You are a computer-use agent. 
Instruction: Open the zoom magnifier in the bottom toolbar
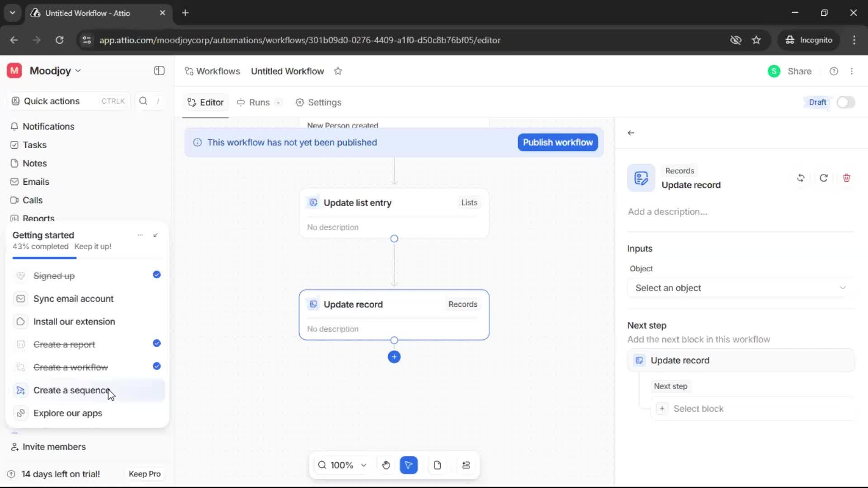(x=321, y=465)
